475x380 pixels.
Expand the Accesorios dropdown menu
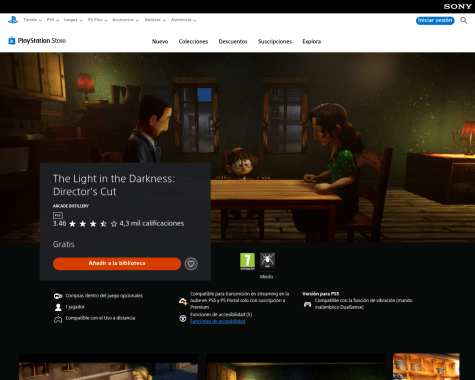[125, 20]
